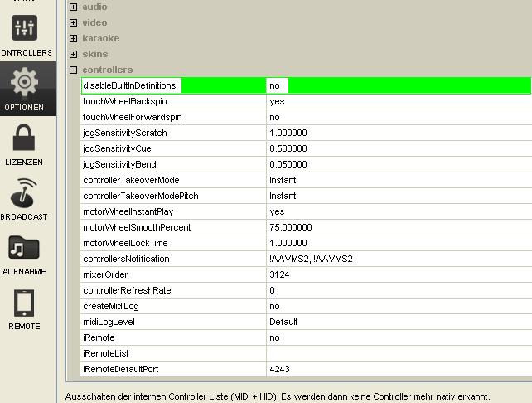Toggle touchWheelBackspin yes value
Screen dimensions: 532x403
click(x=277, y=101)
